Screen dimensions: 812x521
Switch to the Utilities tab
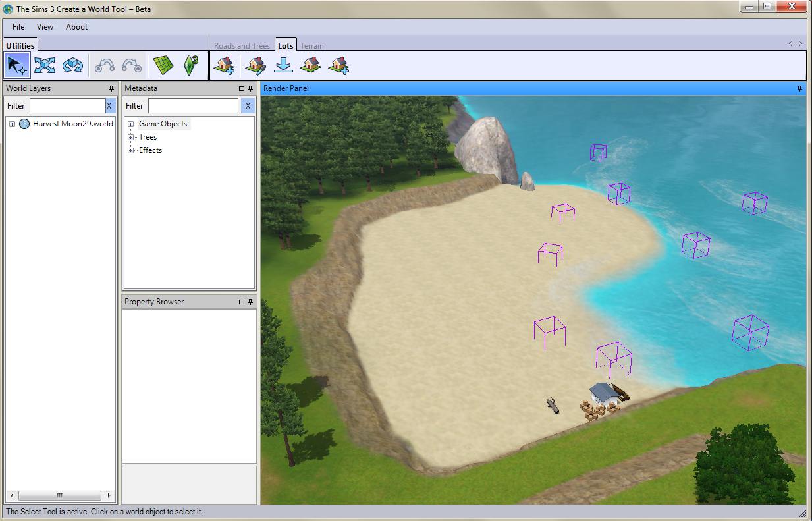[x=20, y=45]
